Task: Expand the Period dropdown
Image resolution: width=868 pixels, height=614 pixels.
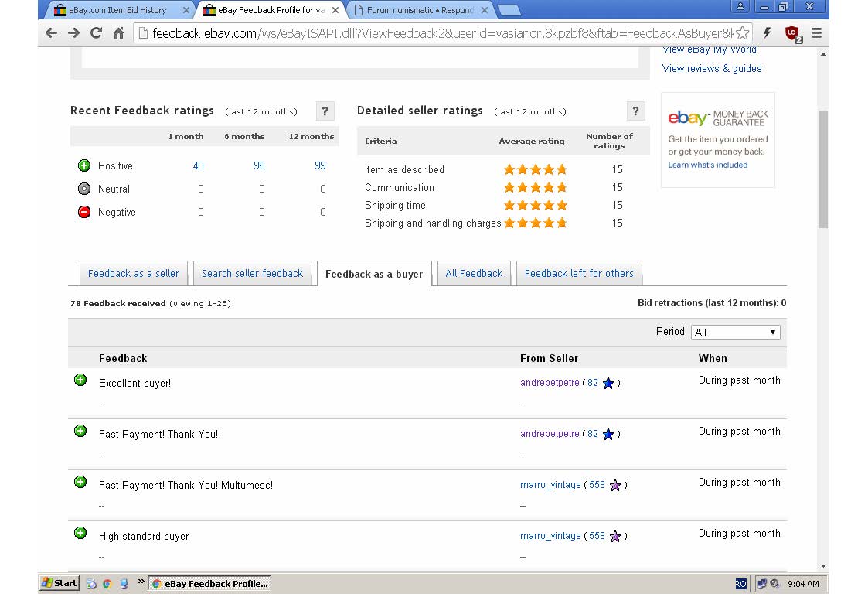Action: pos(735,333)
